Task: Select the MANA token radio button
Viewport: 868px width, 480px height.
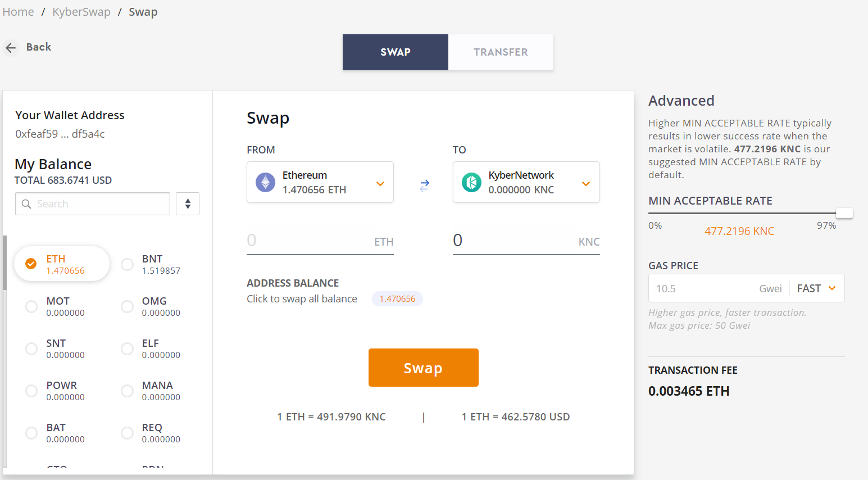Action: [x=128, y=391]
